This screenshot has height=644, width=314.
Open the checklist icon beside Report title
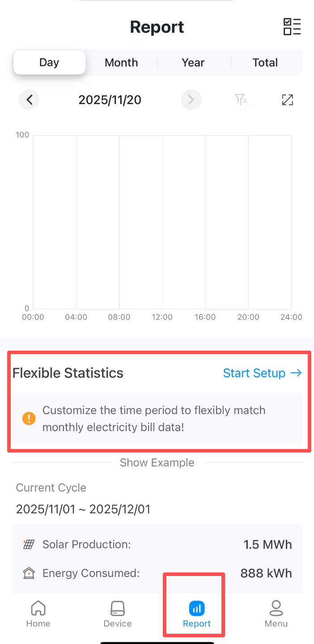292,27
